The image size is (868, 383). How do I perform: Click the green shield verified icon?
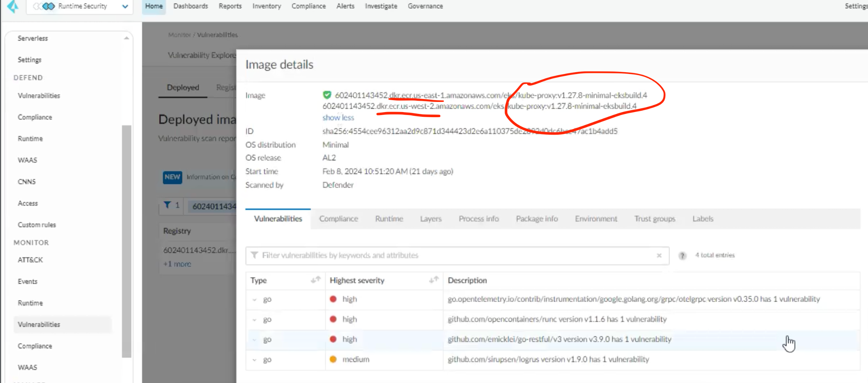pyautogui.click(x=327, y=95)
